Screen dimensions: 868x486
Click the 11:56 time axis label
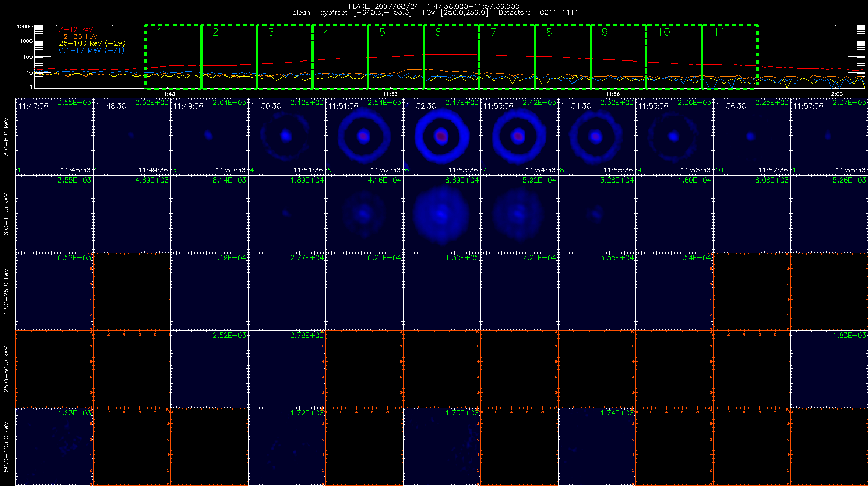click(613, 94)
